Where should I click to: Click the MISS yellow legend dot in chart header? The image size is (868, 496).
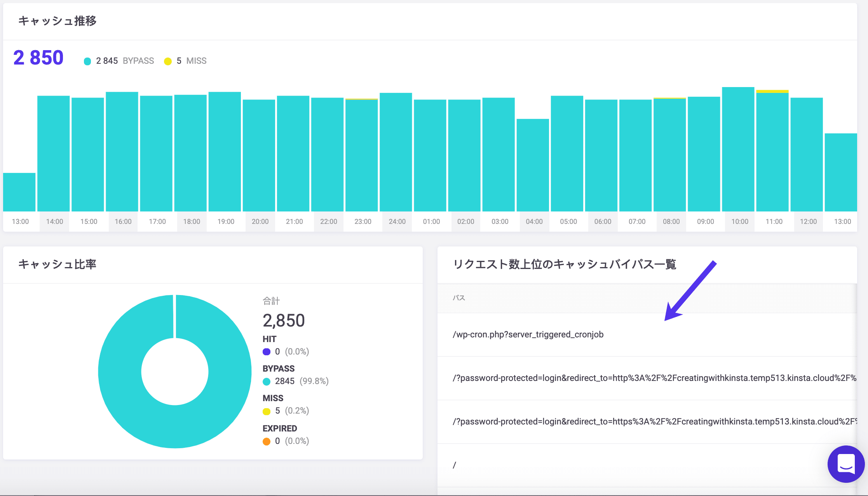(x=168, y=61)
